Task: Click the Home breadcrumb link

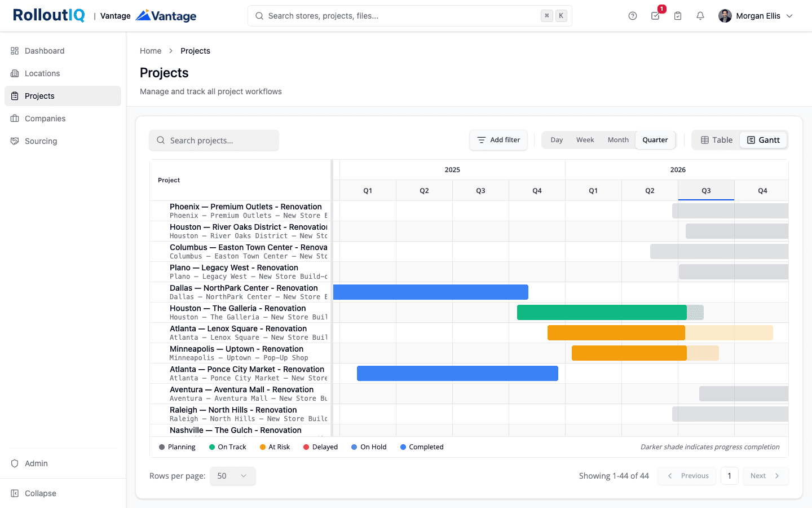Action: click(x=151, y=51)
